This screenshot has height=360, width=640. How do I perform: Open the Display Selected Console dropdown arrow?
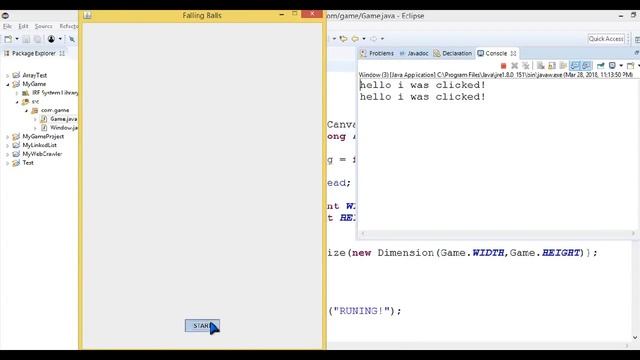pos(621,66)
